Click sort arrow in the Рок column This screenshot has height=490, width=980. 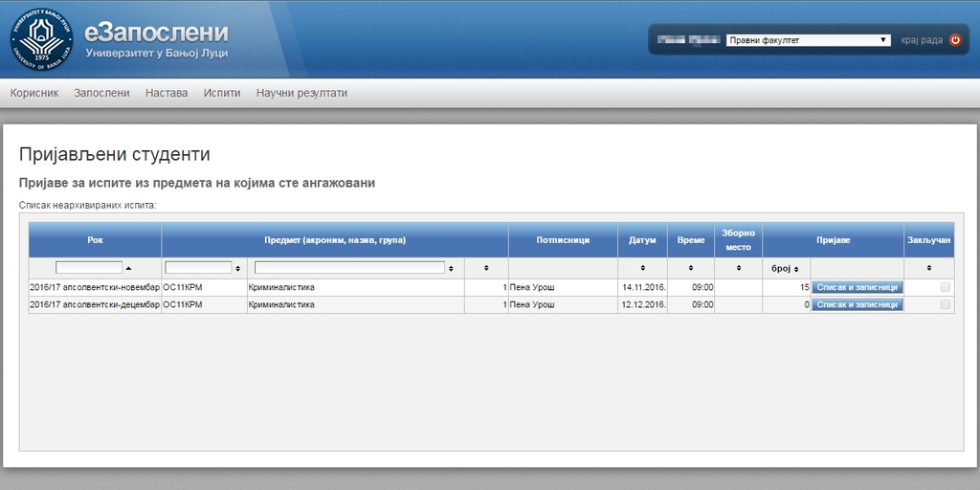pyautogui.click(x=129, y=268)
